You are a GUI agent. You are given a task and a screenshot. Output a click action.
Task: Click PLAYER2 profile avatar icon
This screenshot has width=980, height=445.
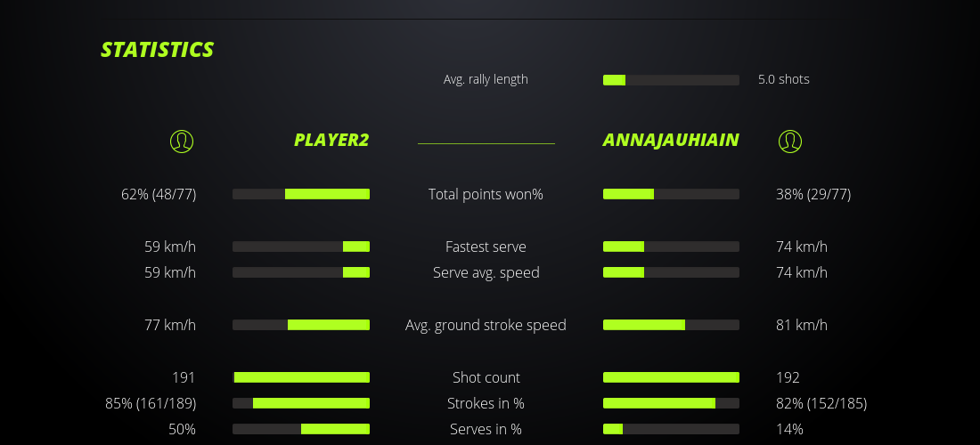point(181,141)
